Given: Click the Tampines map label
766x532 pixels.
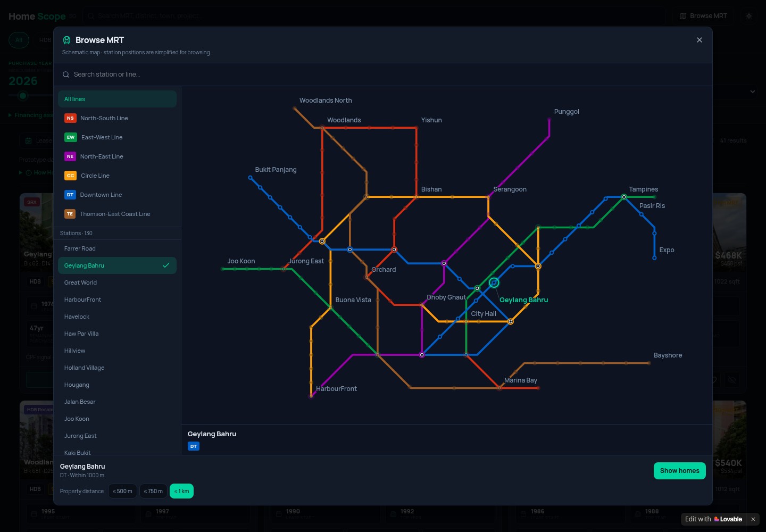Looking at the screenshot, I should [x=643, y=189].
